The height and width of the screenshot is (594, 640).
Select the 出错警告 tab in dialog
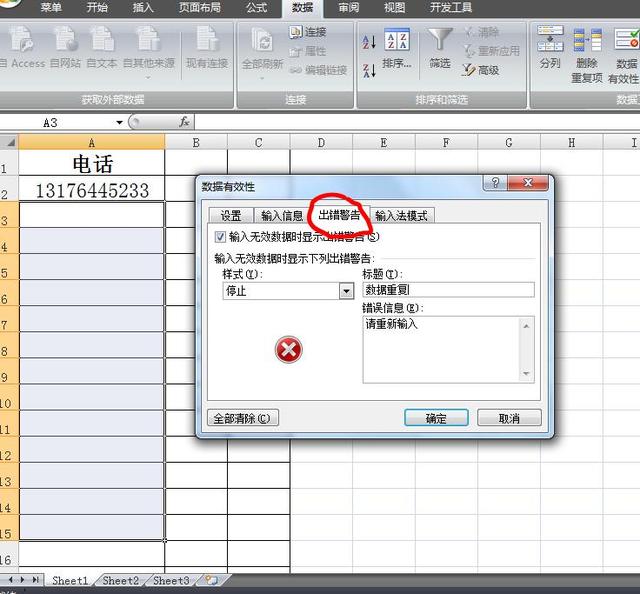(339, 215)
